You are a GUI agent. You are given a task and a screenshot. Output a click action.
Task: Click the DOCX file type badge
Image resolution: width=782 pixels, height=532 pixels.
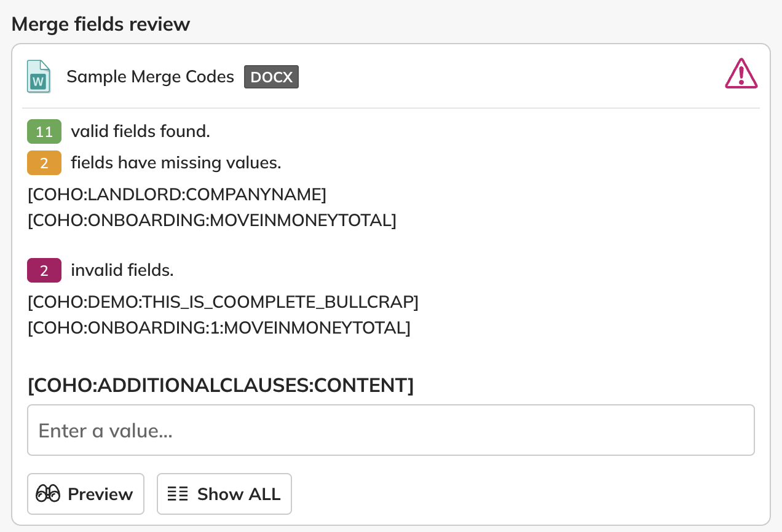pyautogui.click(x=271, y=77)
